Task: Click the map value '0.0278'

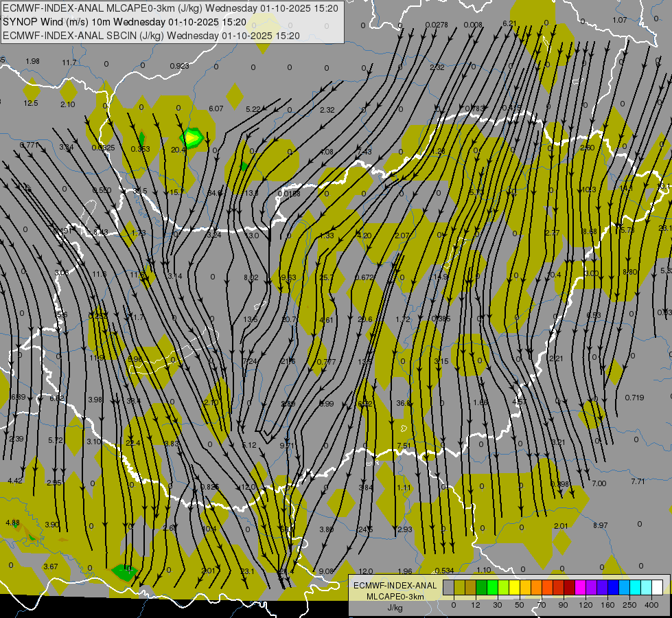Action: (437, 25)
